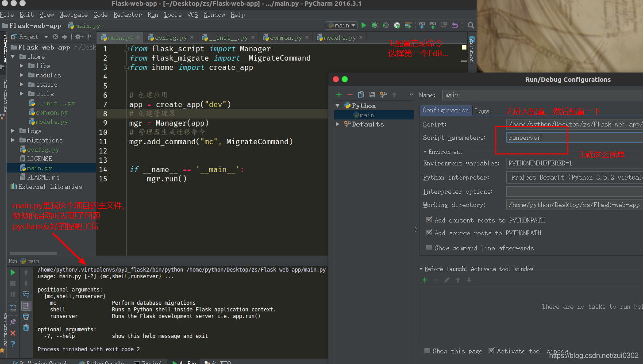Viewport: 643px width, 364px height.
Task: Enable Show command line afterwards
Action: [x=429, y=248]
